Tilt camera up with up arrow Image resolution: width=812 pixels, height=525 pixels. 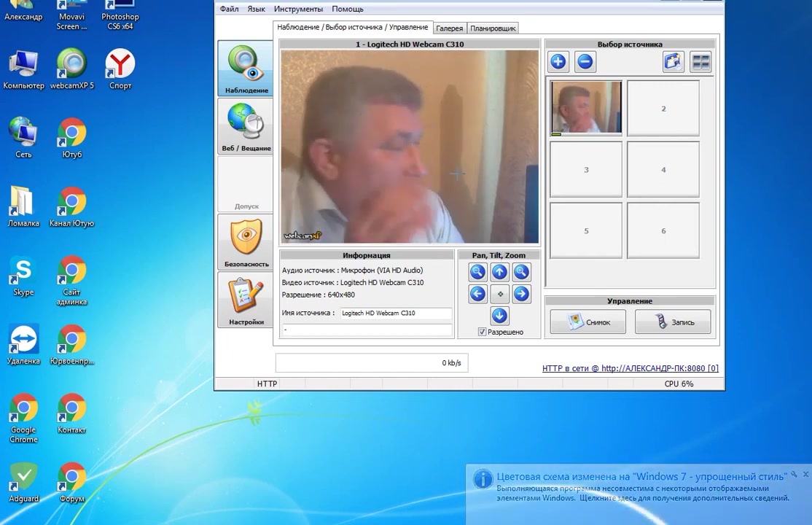pos(499,272)
